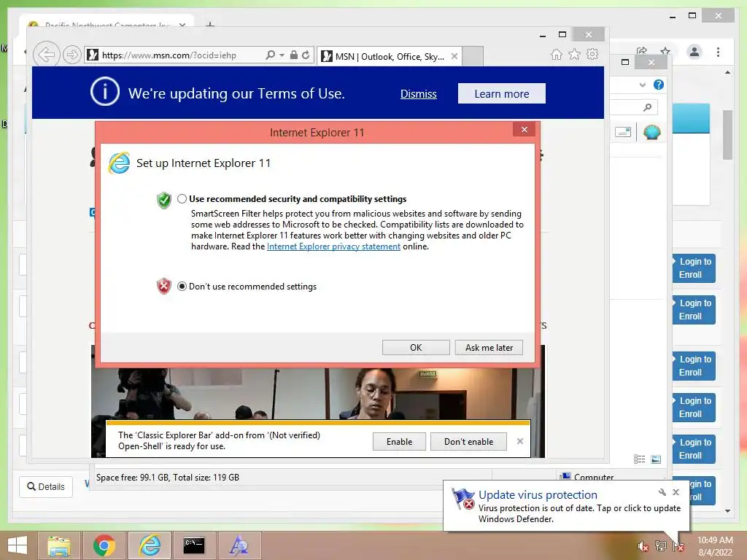
Task: Close the add-on notification bar
Action: pyautogui.click(x=519, y=441)
